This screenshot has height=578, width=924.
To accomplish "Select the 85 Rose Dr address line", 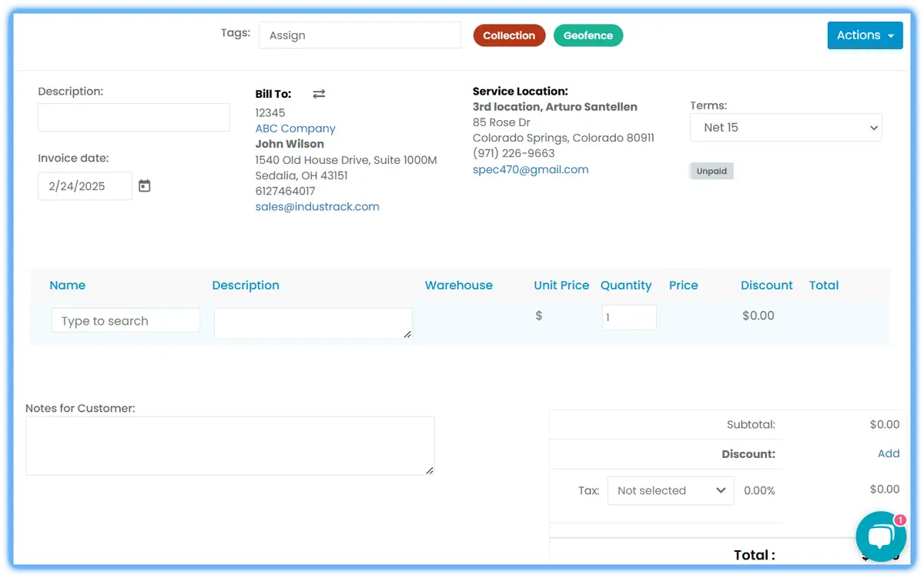I will click(x=501, y=122).
